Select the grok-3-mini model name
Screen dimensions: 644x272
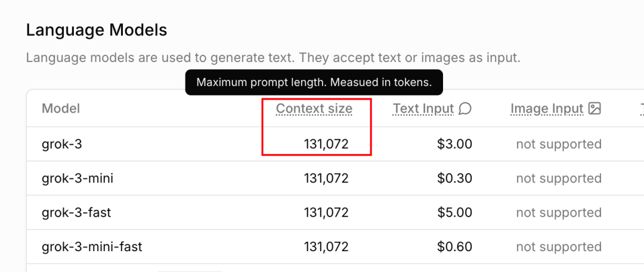(x=78, y=178)
